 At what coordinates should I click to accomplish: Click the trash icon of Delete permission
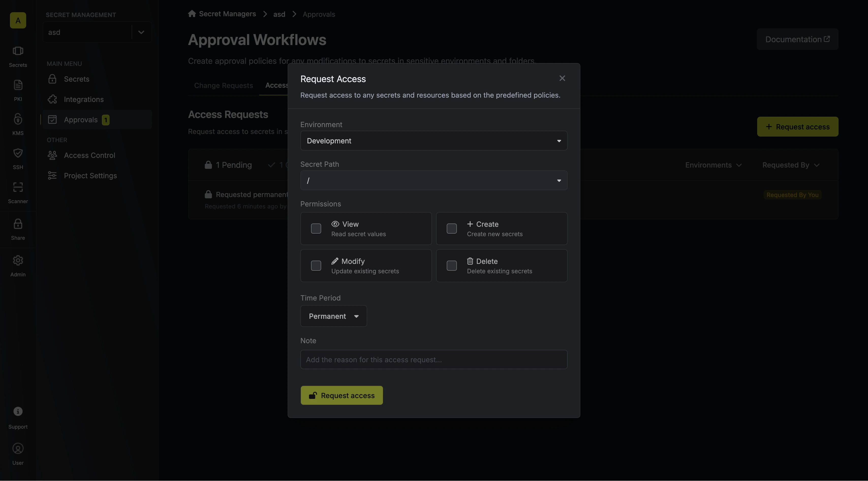470,261
